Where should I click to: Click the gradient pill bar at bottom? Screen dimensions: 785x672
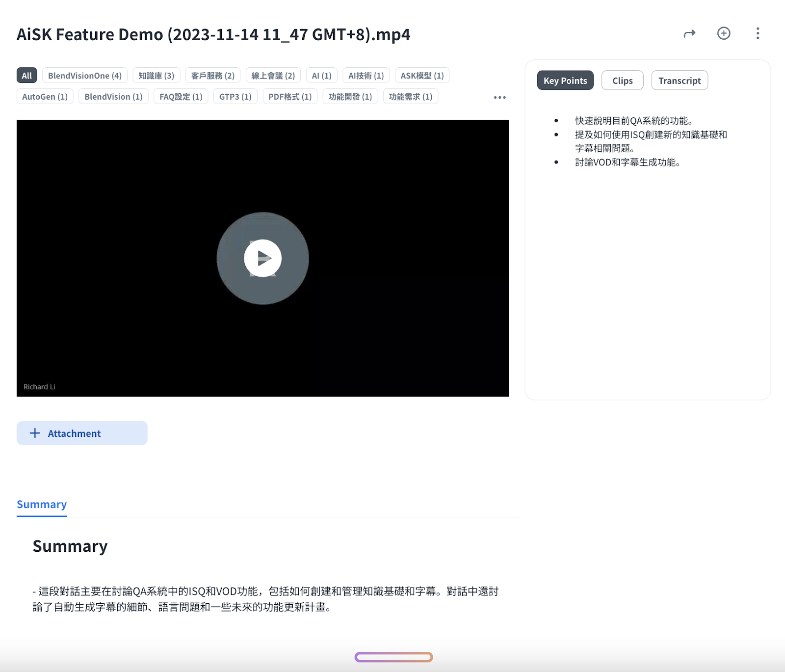[x=393, y=657]
